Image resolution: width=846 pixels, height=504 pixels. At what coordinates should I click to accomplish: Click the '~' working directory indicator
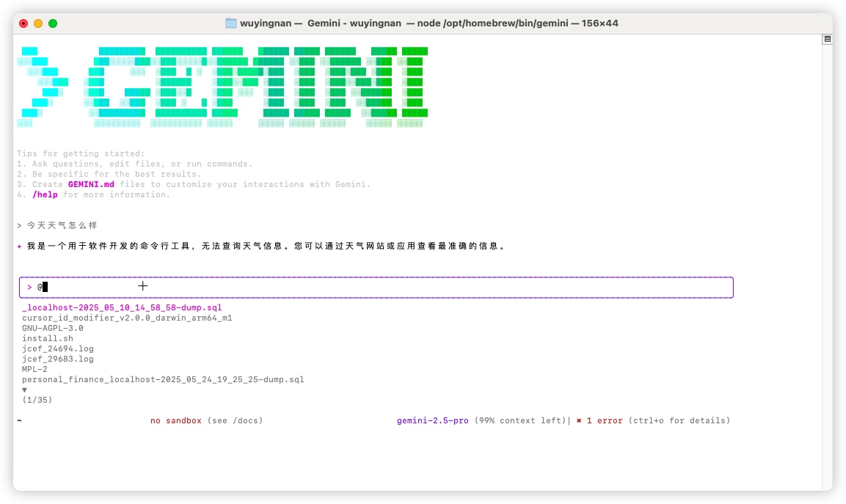click(19, 420)
